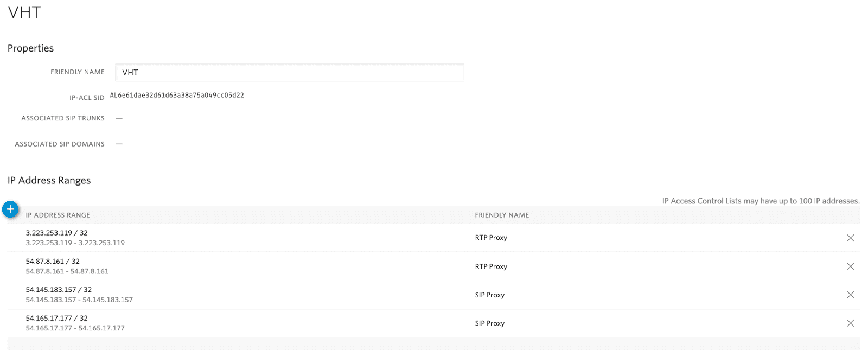The width and height of the screenshot is (868, 350).
Task: Remove the 54.165.17.177 IP range row
Action: (x=850, y=323)
